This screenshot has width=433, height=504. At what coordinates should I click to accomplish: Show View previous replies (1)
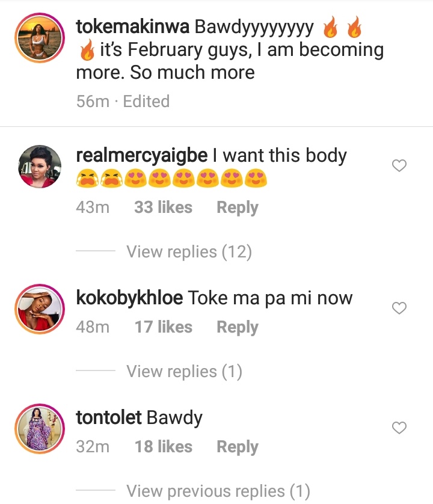[x=218, y=491]
